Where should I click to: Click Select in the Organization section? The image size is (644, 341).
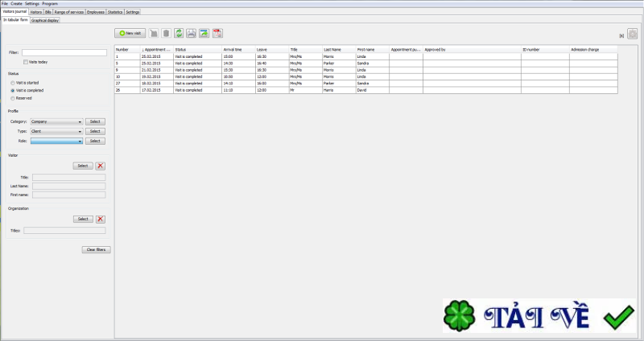(84, 219)
